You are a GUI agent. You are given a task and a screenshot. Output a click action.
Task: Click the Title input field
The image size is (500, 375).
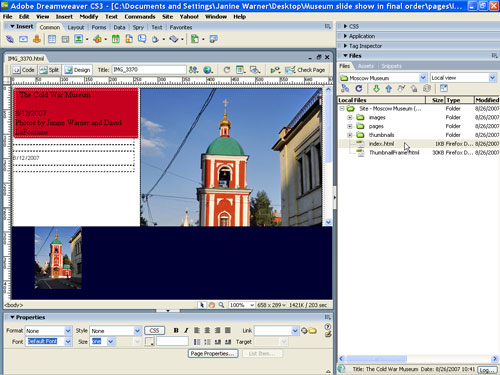tap(149, 70)
